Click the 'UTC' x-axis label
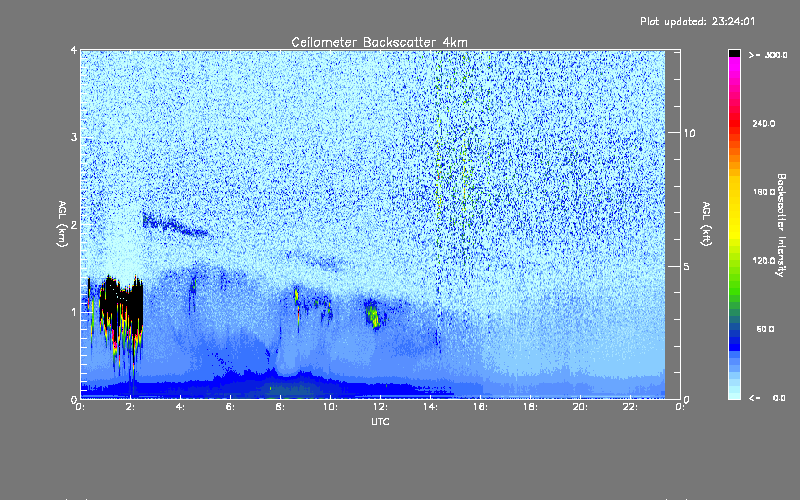The image size is (800, 500). pyautogui.click(x=380, y=422)
